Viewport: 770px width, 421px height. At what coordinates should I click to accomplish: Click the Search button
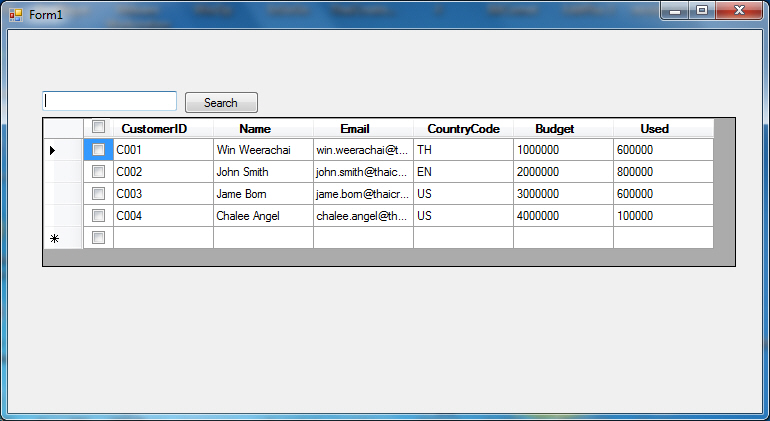[221, 102]
